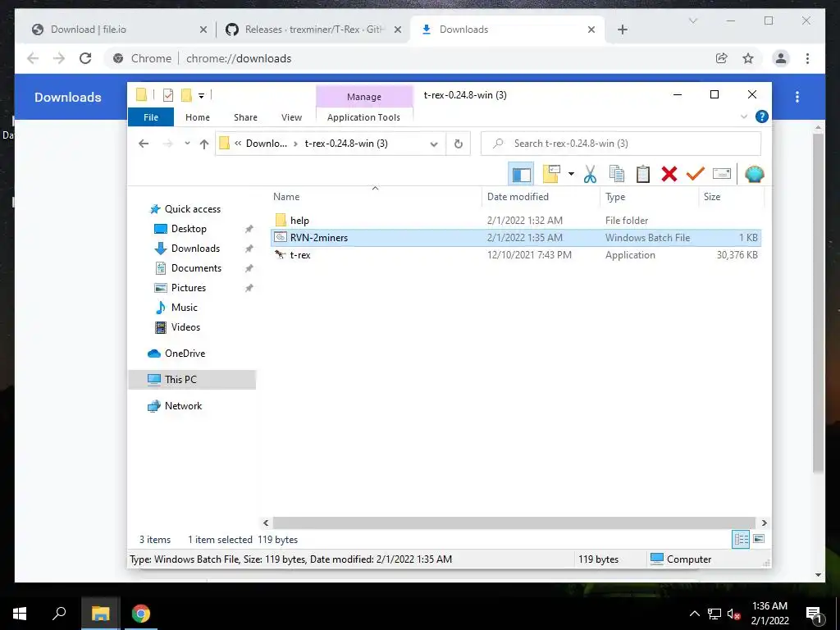Click the rename icon in toolbar

[722, 174]
